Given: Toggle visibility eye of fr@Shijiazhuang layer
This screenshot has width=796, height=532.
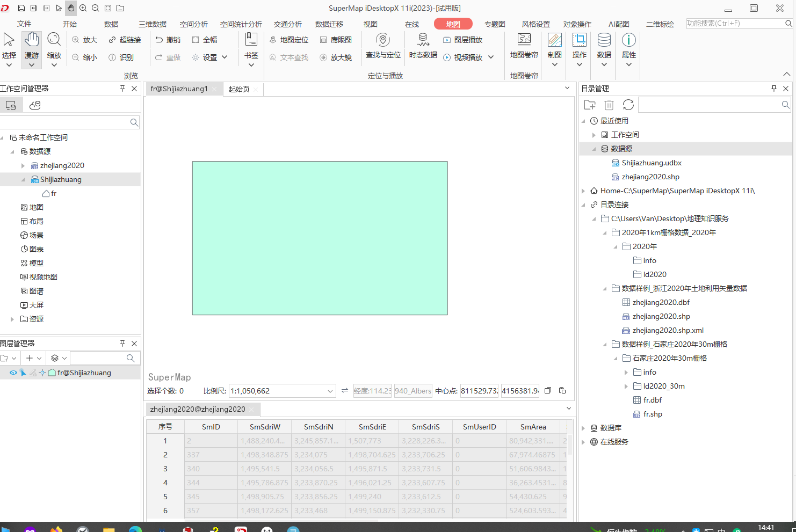Looking at the screenshot, I should pos(13,373).
